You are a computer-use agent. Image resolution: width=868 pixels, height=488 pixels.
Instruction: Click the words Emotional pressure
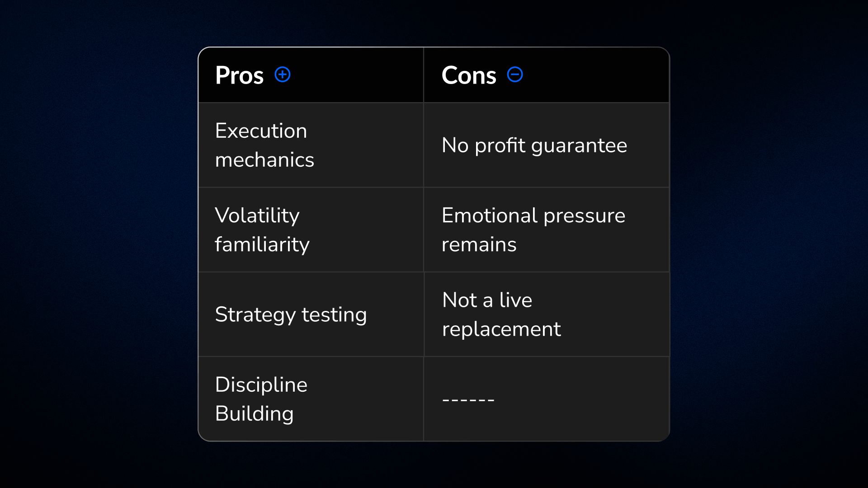533,216
